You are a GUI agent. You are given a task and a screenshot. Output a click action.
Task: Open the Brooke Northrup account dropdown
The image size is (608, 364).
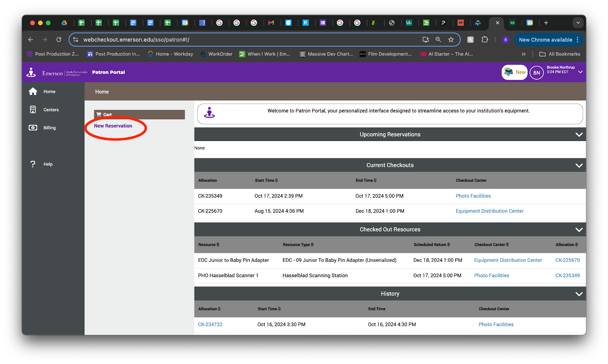(580, 72)
